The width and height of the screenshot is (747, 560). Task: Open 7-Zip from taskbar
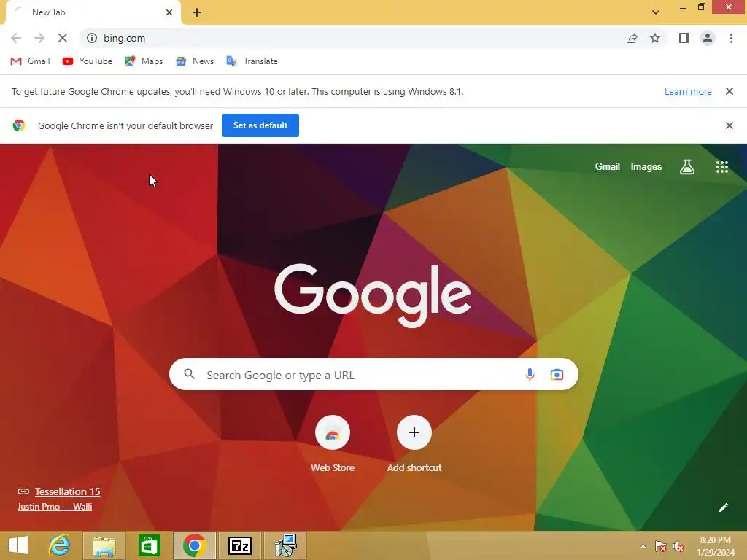[x=239, y=545]
